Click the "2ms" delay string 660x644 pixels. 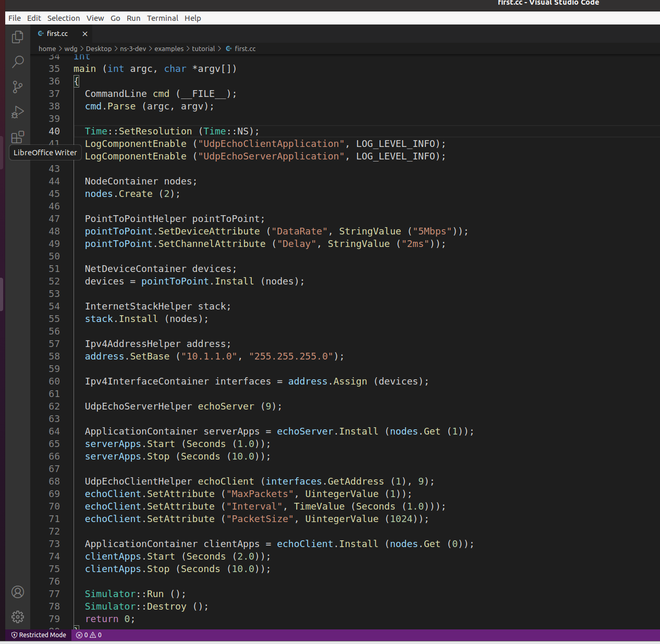[415, 244]
